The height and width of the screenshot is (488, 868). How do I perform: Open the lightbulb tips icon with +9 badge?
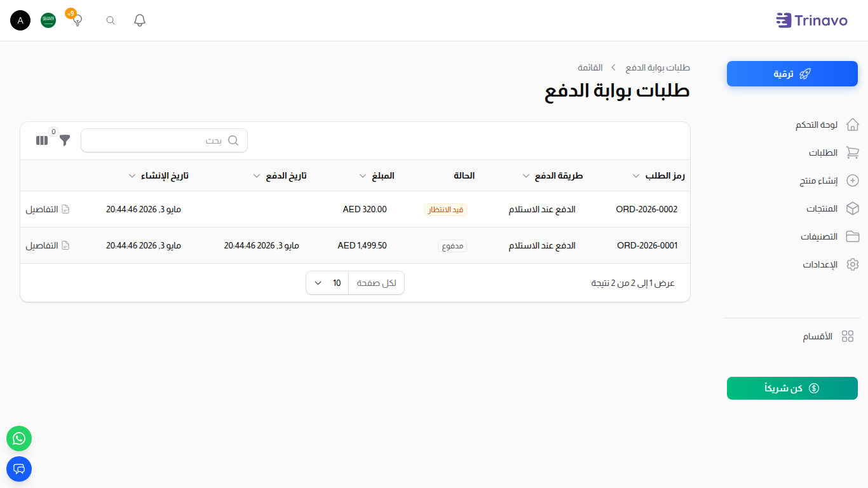point(77,19)
